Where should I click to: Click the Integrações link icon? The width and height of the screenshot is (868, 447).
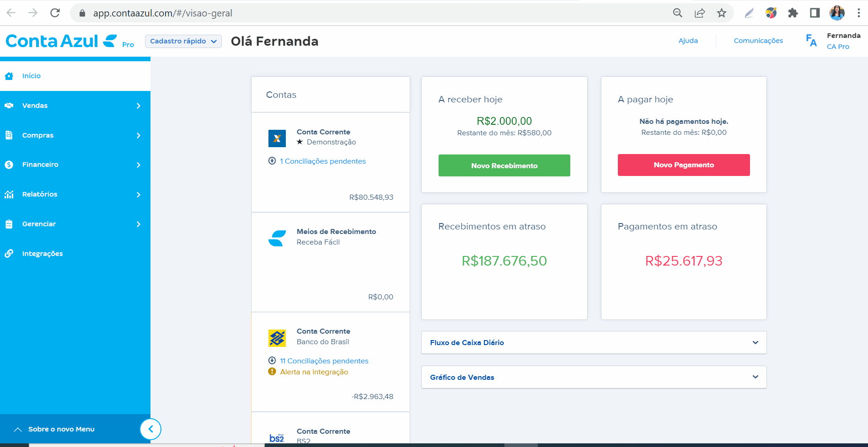9,254
